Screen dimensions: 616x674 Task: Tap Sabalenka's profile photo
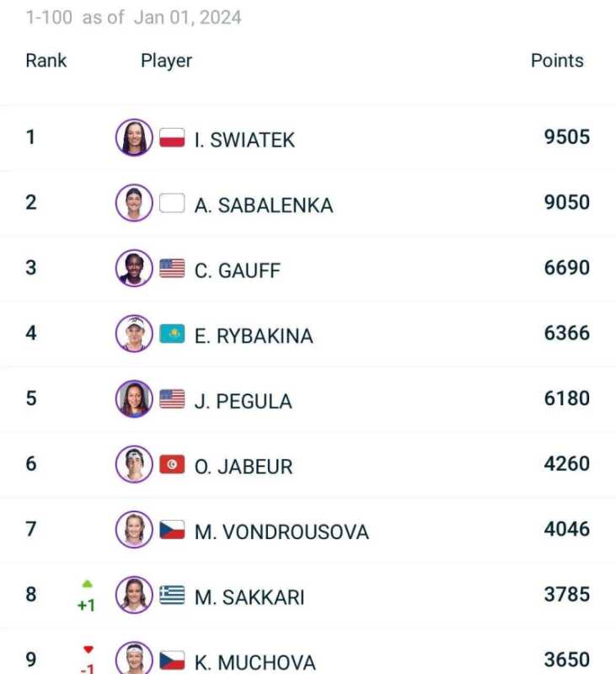[134, 203]
